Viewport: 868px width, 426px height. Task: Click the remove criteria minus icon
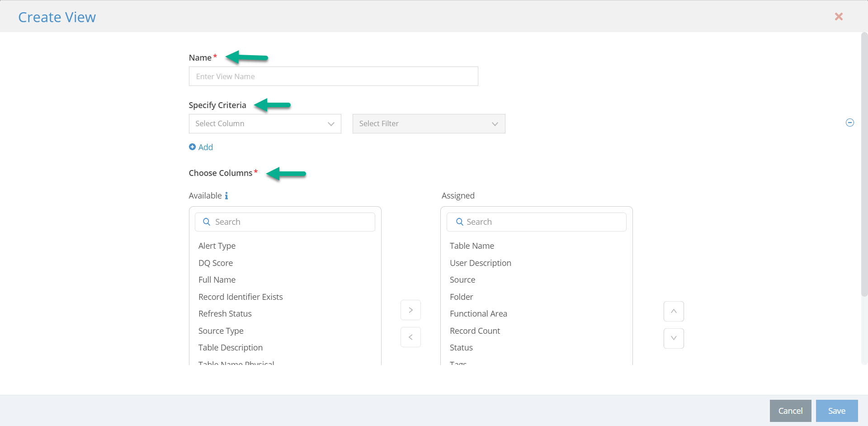coord(849,123)
